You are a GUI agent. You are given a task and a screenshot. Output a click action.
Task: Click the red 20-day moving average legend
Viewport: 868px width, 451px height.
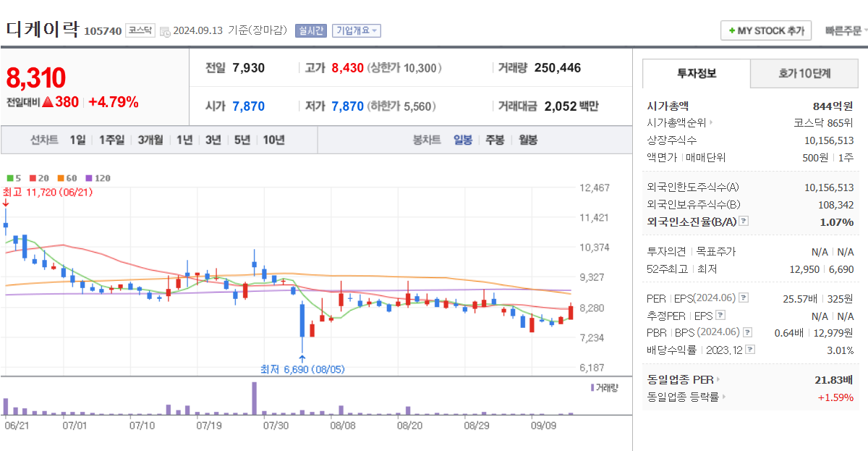coord(39,178)
